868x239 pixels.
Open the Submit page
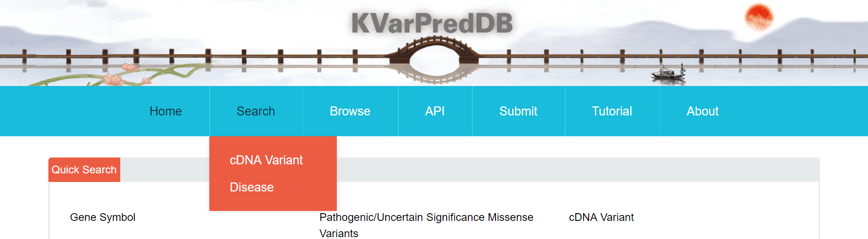[x=518, y=111]
